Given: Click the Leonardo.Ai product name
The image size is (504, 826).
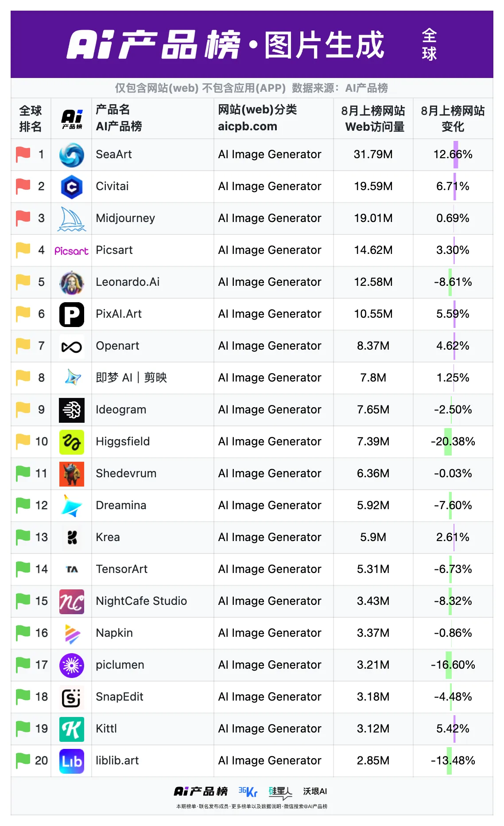Looking at the screenshot, I should [x=128, y=282].
